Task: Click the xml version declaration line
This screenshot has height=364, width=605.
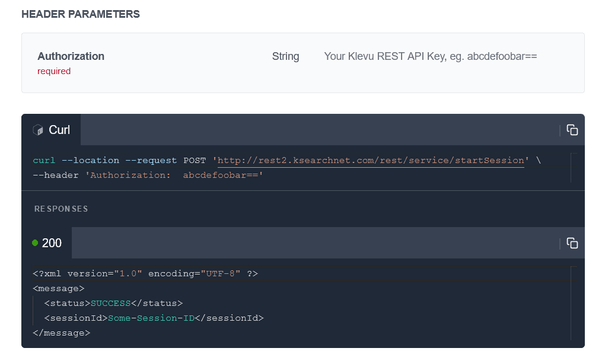Action: click(x=145, y=274)
